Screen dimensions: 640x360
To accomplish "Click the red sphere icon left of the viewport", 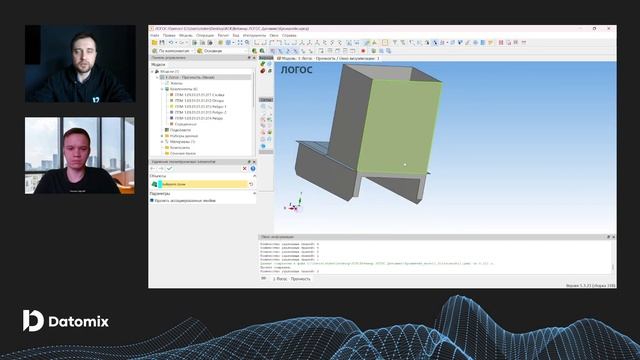I will [x=263, y=71].
